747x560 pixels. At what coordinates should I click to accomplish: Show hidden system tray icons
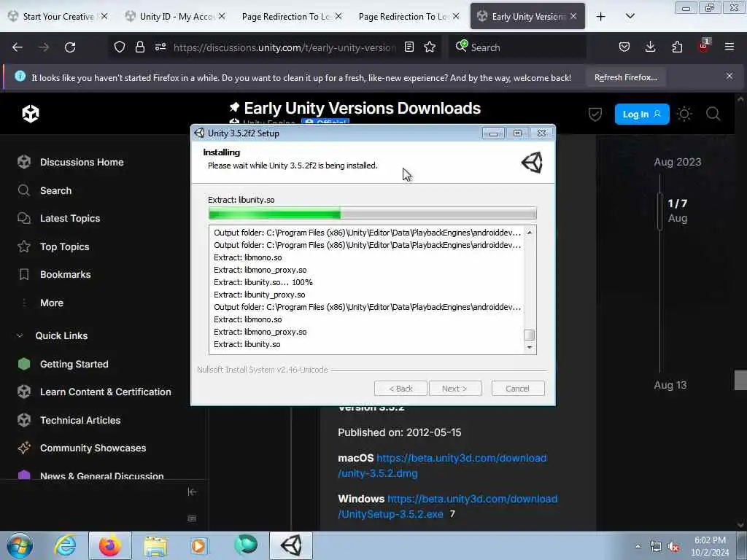(x=638, y=547)
